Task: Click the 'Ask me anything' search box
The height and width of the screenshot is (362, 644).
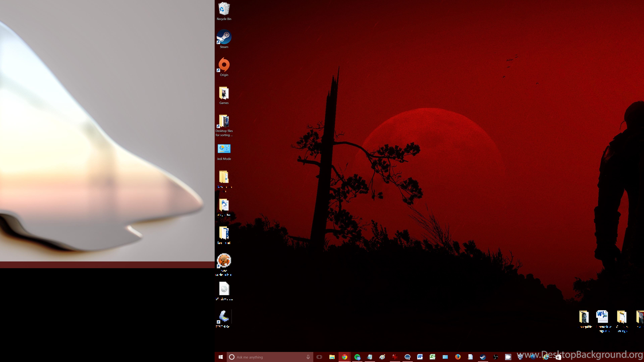Action: tap(268, 357)
